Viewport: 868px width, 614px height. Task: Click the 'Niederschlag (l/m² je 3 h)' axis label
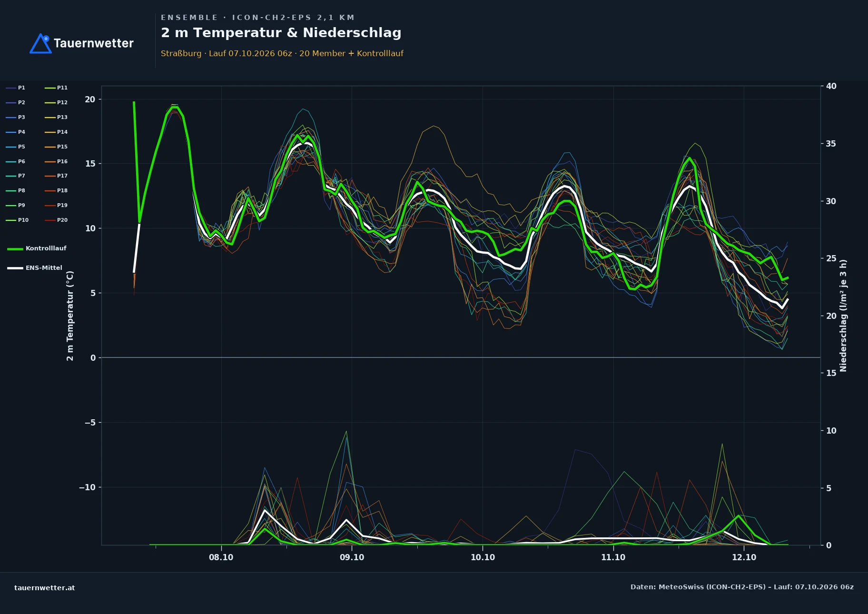[843, 316]
